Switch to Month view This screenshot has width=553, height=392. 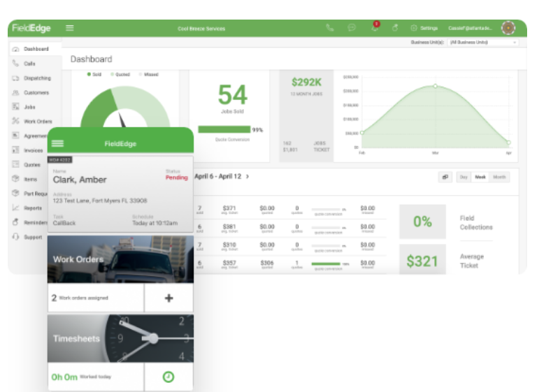point(499,177)
